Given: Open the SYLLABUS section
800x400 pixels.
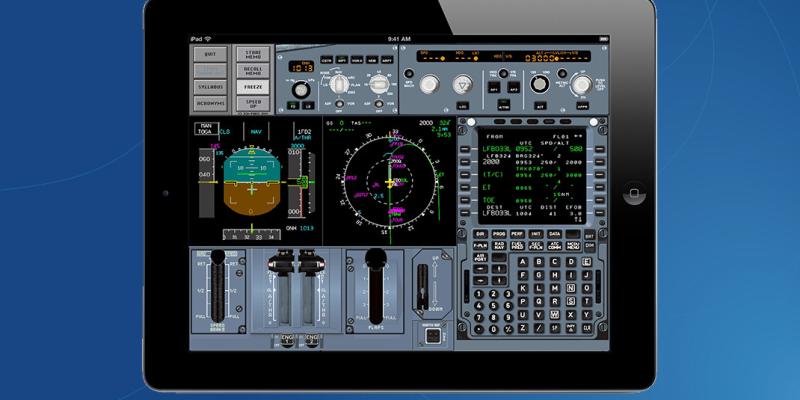Looking at the screenshot, I should [210, 87].
